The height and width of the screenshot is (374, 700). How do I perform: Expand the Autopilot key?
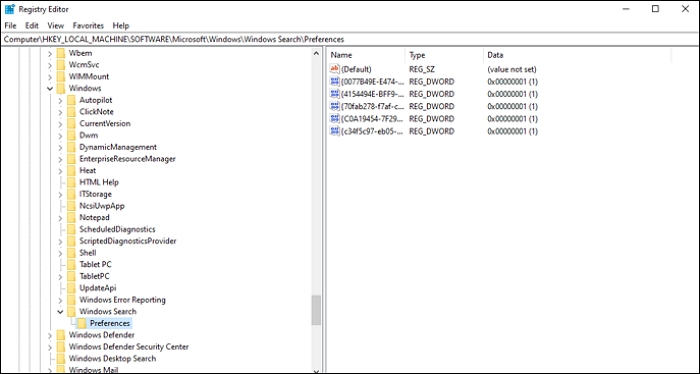60,100
